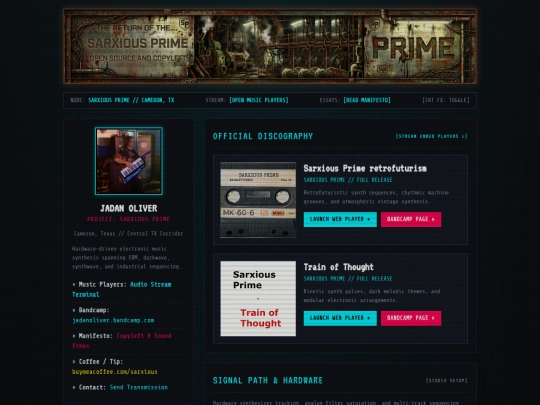Image resolution: width=540 pixels, height=405 pixels.
Task: Click the Studio Setup link
Action: [x=446, y=381]
